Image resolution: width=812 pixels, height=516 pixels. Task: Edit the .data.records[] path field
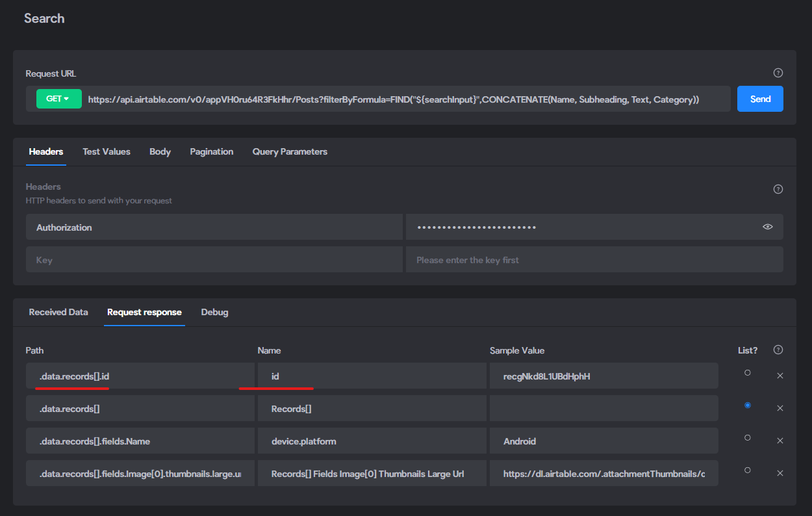point(140,408)
